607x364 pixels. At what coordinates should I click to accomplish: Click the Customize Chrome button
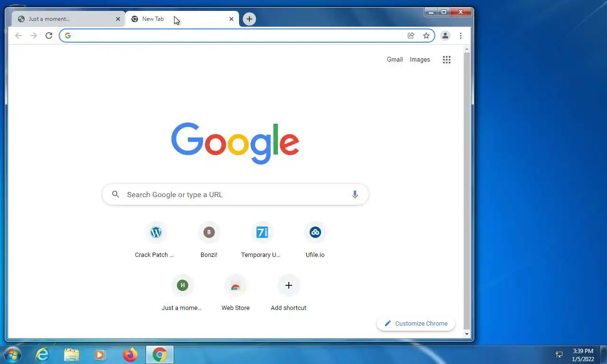point(416,323)
